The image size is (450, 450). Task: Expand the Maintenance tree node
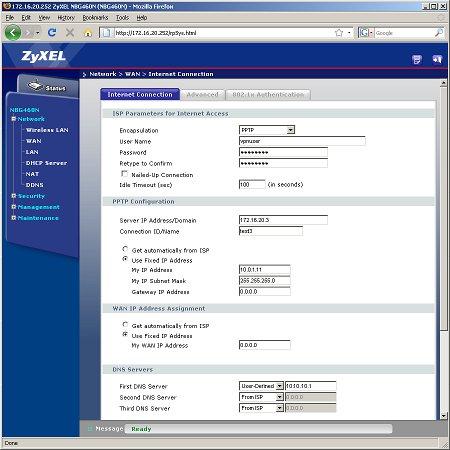tap(14, 218)
